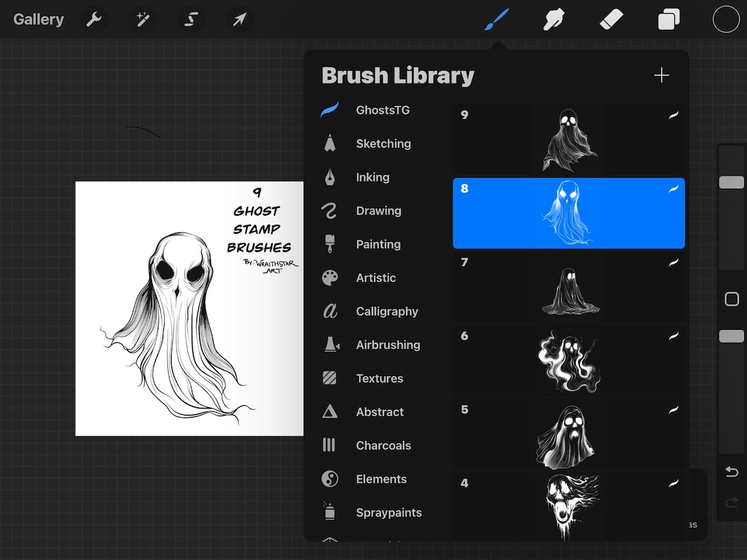747x560 pixels.
Task: Tap the stroke icon on brush 9
Action: click(x=673, y=115)
